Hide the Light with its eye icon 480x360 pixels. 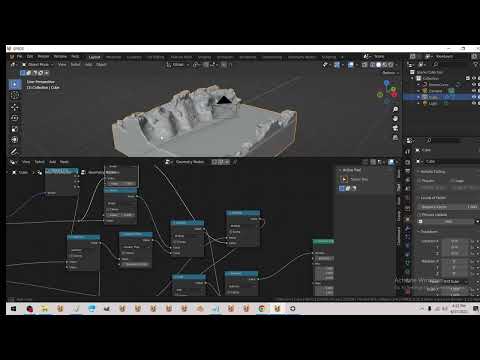tap(474, 103)
